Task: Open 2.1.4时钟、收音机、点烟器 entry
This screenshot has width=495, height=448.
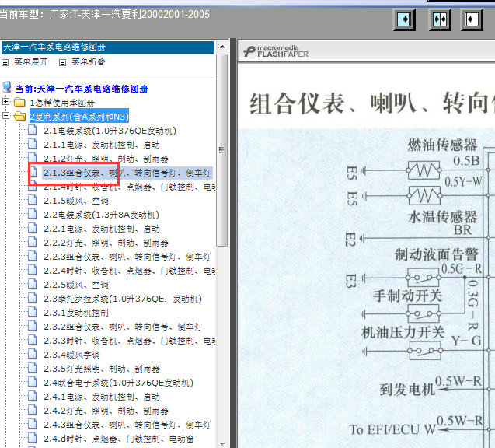Action: point(130,187)
